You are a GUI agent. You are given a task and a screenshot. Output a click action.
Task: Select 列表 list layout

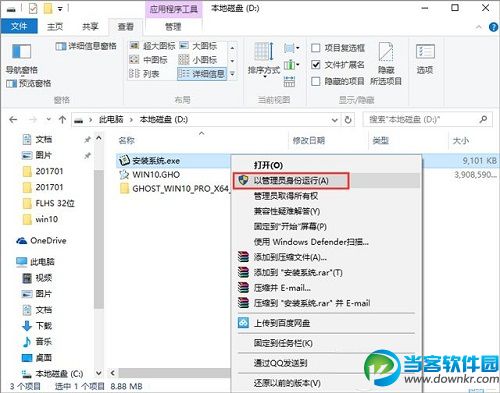click(144, 74)
